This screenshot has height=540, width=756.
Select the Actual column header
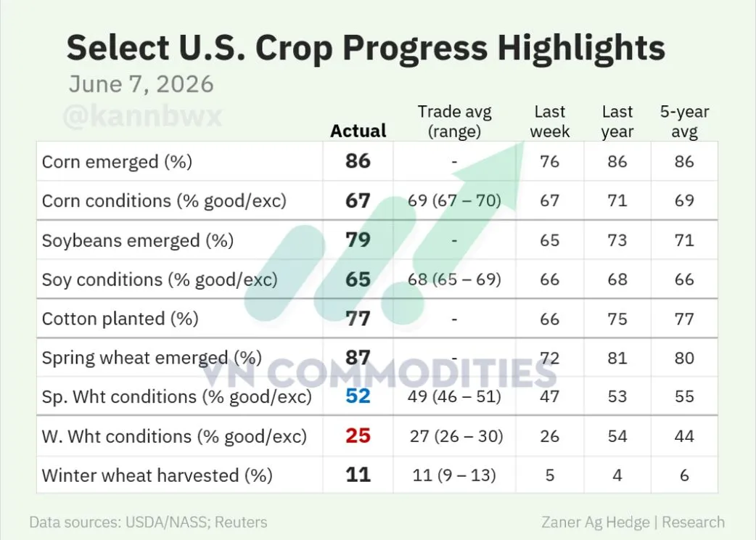pyautogui.click(x=358, y=131)
